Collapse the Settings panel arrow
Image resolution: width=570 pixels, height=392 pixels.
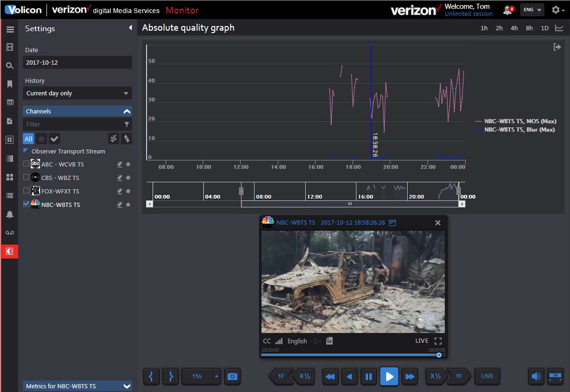pyautogui.click(x=130, y=28)
